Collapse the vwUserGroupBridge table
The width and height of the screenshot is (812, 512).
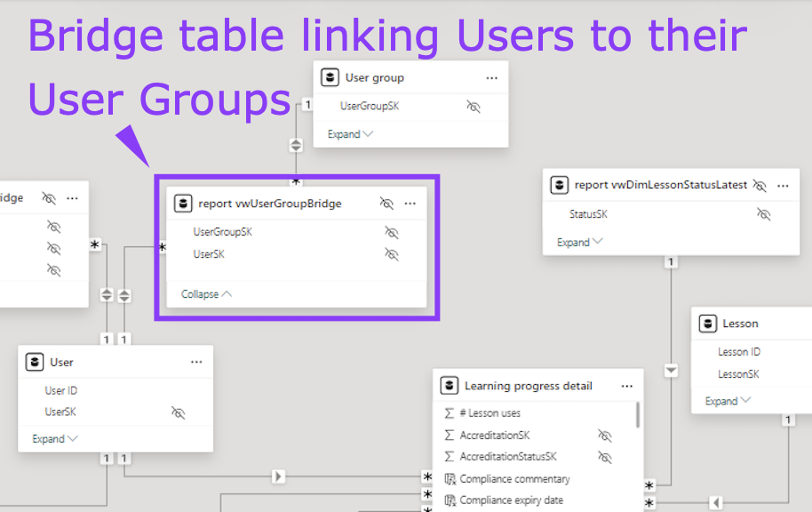(x=206, y=294)
